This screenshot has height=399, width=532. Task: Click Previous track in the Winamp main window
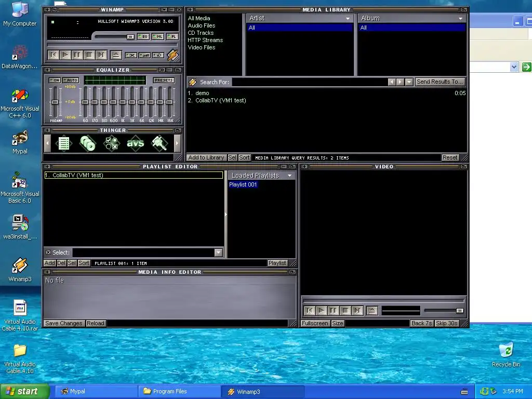pos(54,55)
